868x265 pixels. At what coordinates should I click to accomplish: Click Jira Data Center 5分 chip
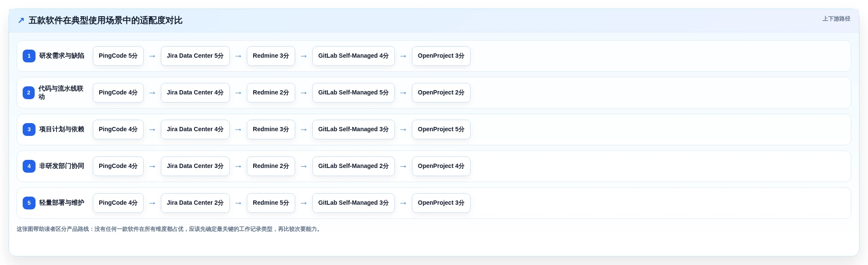click(x=195, y=56)
